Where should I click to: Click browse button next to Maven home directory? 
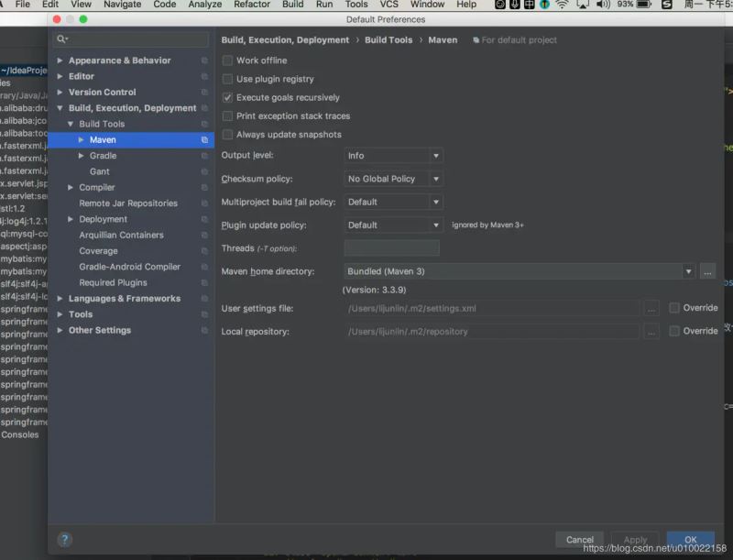coord(706,271)
